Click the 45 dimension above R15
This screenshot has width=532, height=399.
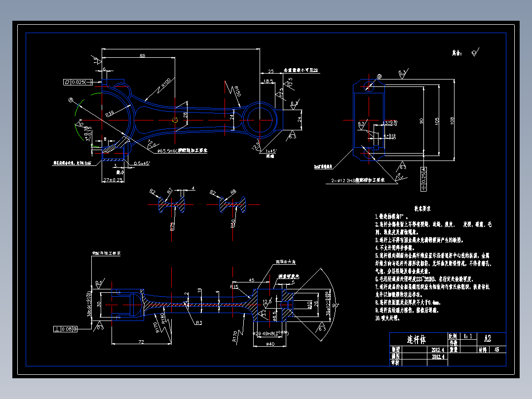click(x=251, y=280)
